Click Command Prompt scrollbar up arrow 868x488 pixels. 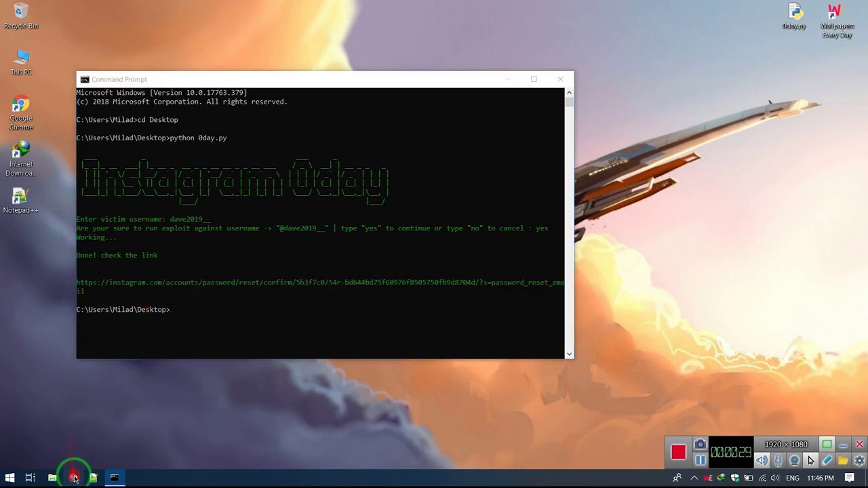coord(569,93)
